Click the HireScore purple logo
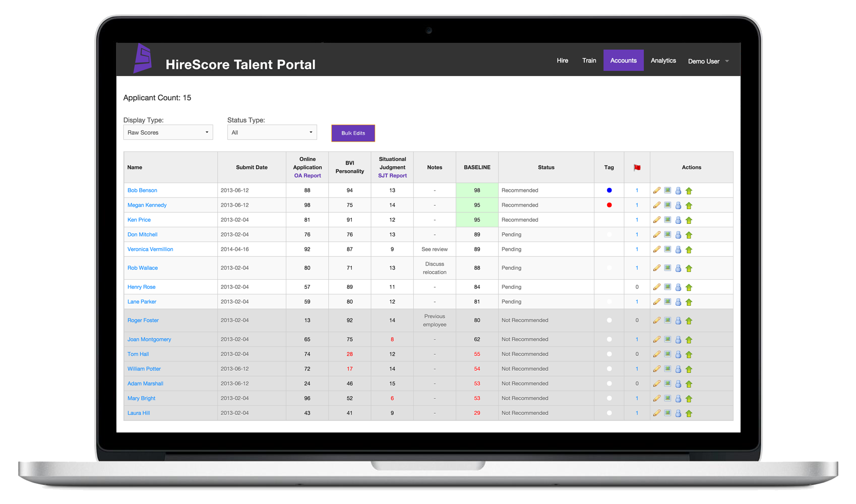This screenshot has width=856, height=504. [143, 58]
